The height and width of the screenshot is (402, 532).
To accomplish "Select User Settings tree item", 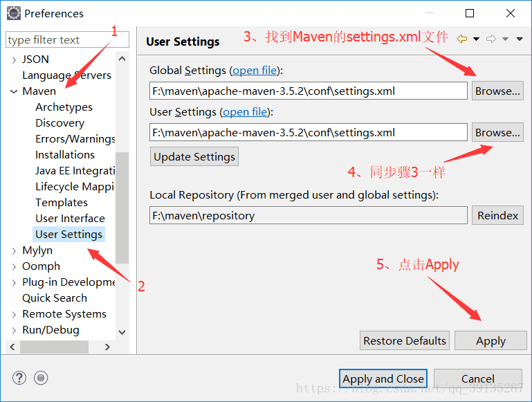I will (x=68, y=235).
